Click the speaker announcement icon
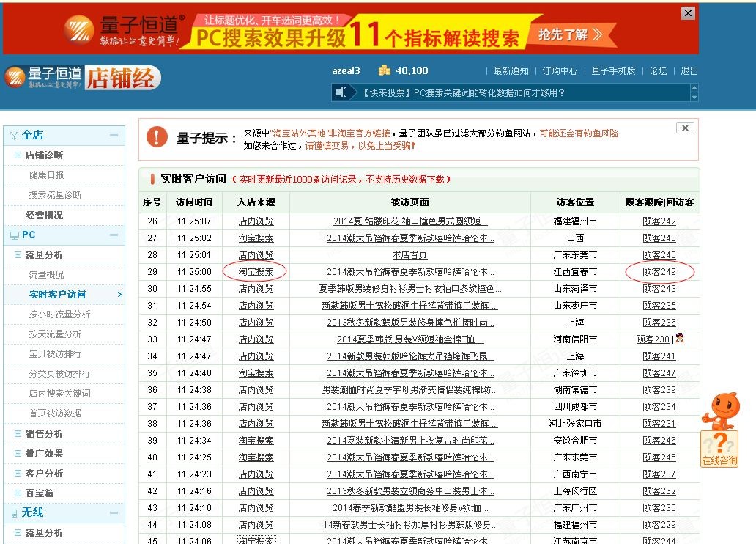 pyautogui.click(x=341, y=92)
